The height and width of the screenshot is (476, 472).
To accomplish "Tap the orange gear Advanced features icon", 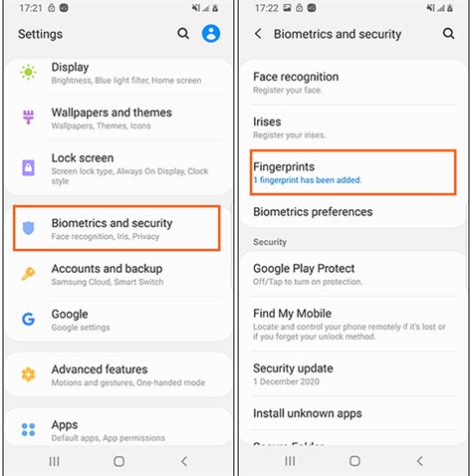I will coord(28,374).
